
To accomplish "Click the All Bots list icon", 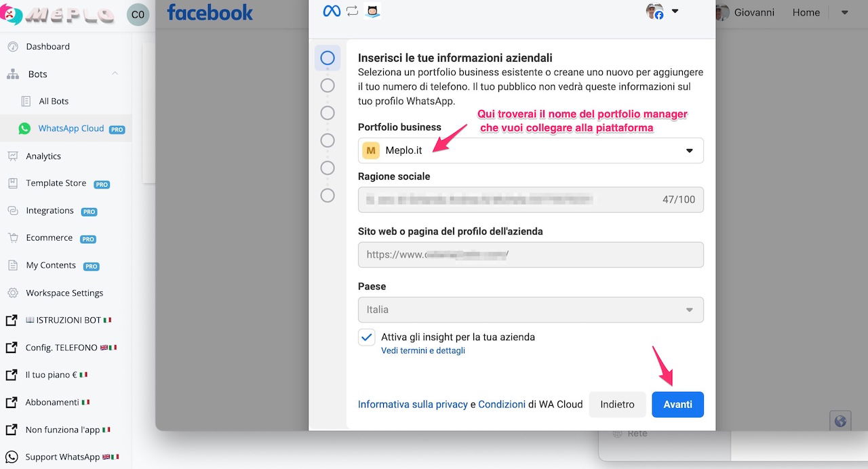I will 26,102.
